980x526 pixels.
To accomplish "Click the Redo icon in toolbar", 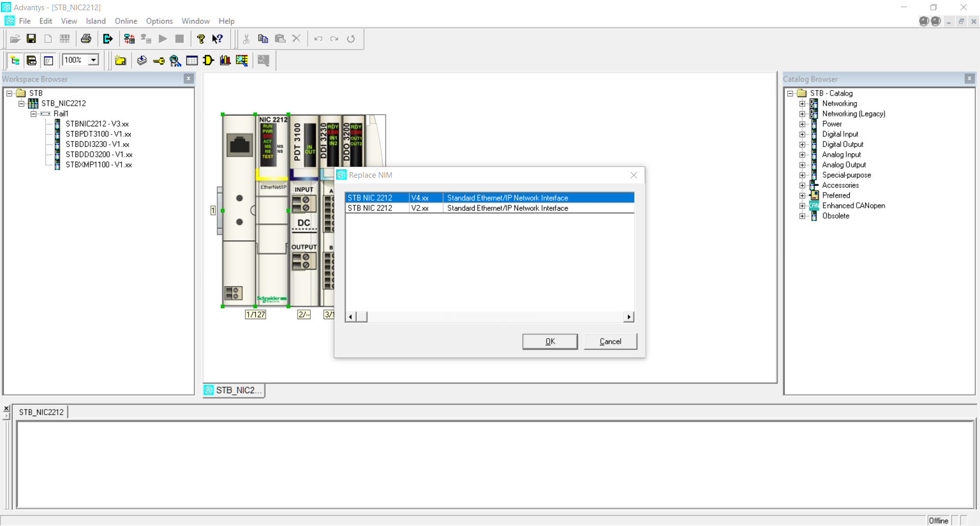I will (x=334, y=39).
